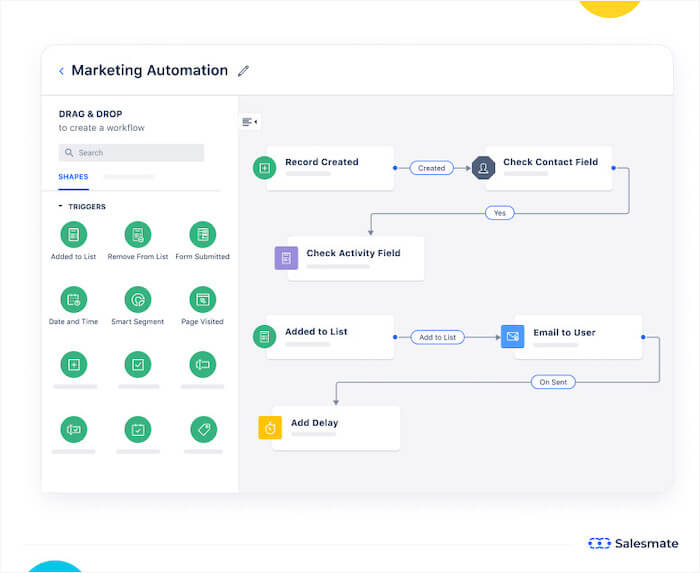Click the Added to List output dot
This screenshot has width=700, height=573.
[x=395, y=337]
